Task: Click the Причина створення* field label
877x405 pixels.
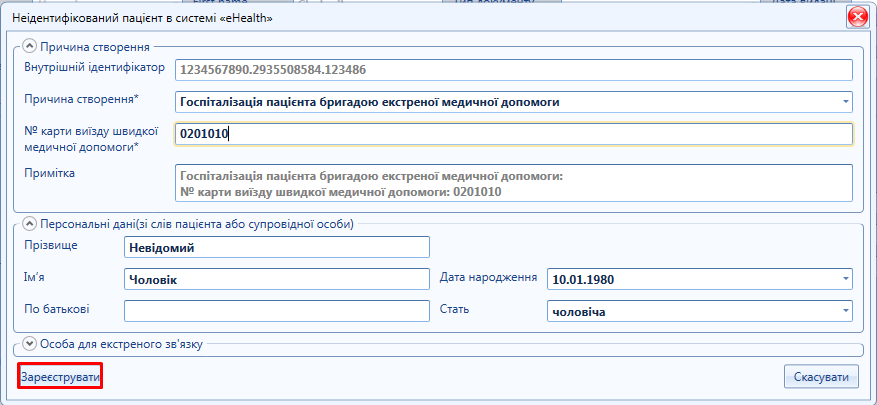Action: point(82,99)
